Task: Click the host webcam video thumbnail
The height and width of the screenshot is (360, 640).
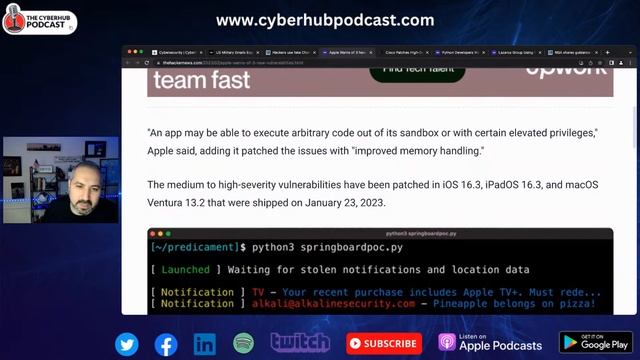Action: pos(61,180)
